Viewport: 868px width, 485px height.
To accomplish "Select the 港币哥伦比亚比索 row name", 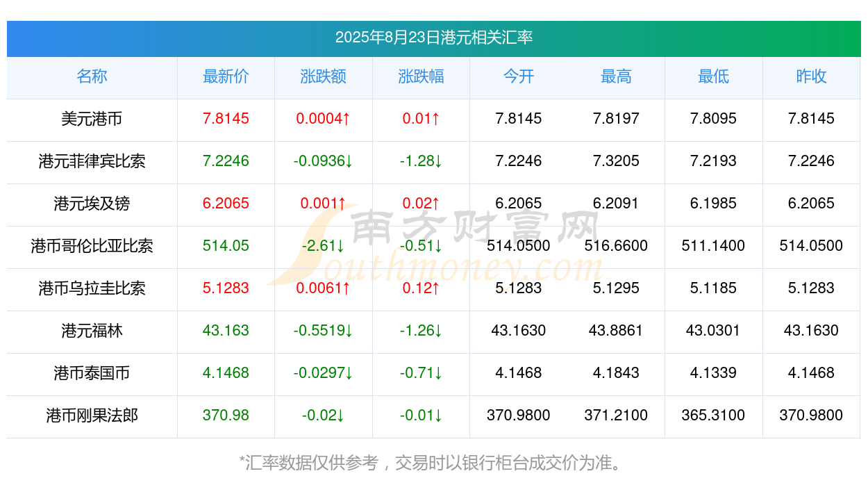I will click(92, 246).
